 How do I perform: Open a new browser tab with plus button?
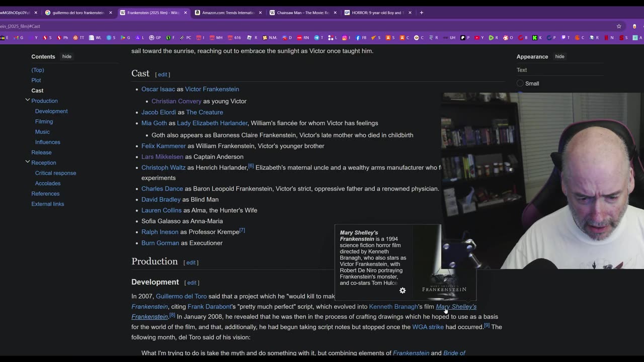[x=422, y=13]
